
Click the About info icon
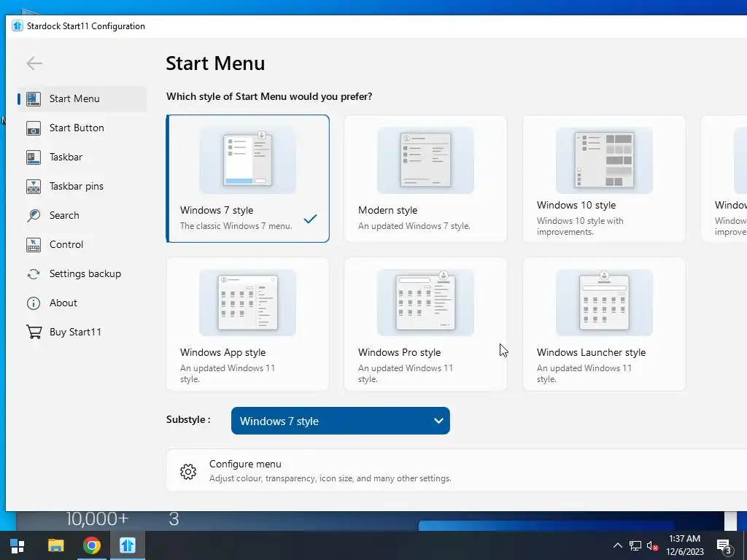tap(34, 303)
